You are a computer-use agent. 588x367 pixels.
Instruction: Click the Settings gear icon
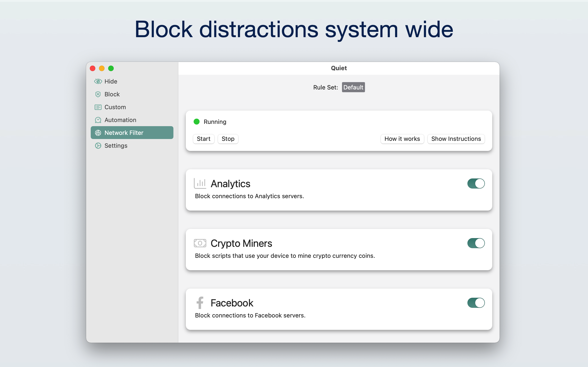click(x=98, y=146)
